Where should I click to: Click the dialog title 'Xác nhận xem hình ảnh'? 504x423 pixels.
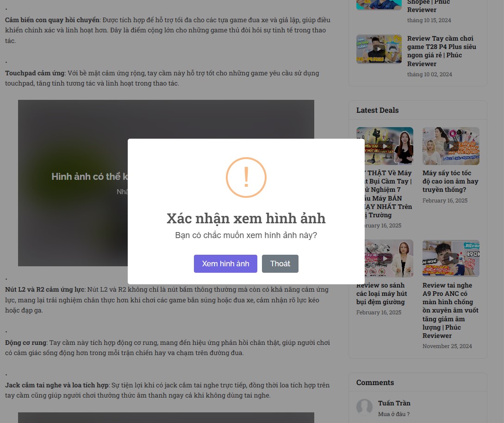coord(246,218)
